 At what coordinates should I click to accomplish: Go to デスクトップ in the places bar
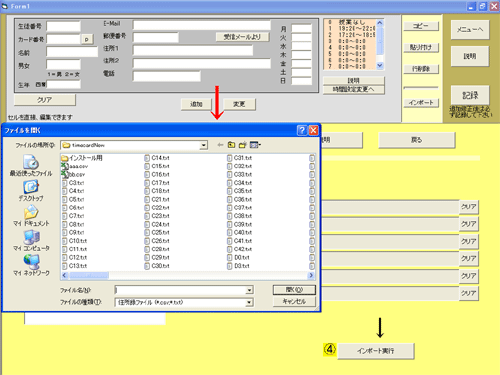pyautogui.click(x=31, y=191)
